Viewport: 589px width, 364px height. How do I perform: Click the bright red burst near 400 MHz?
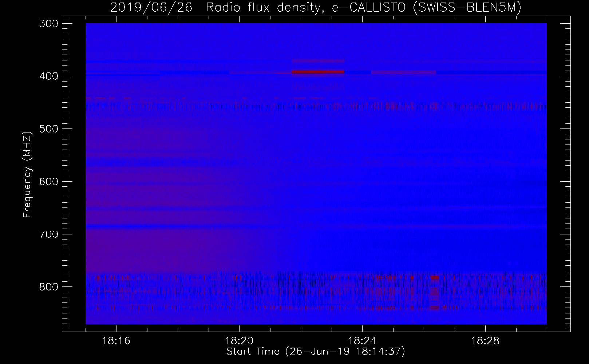pos(318,72)
